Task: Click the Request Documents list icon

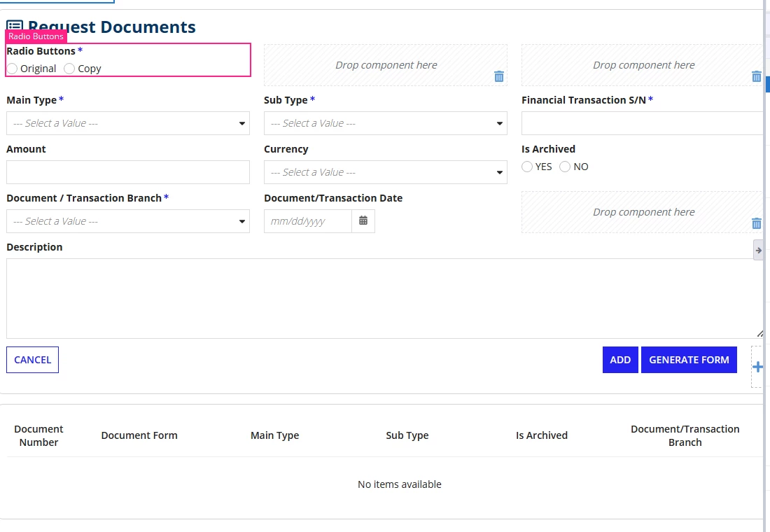Action: (15, 27)
